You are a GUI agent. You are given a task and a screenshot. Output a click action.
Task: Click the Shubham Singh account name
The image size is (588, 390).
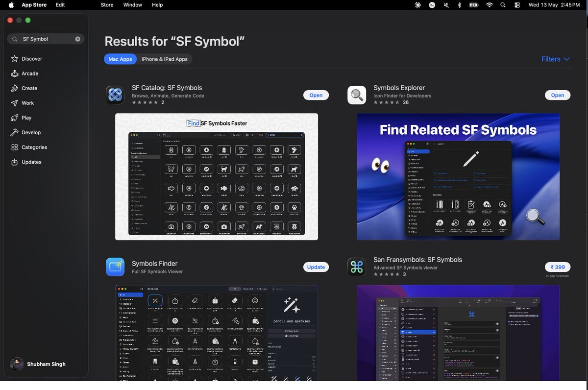[47, 364]
